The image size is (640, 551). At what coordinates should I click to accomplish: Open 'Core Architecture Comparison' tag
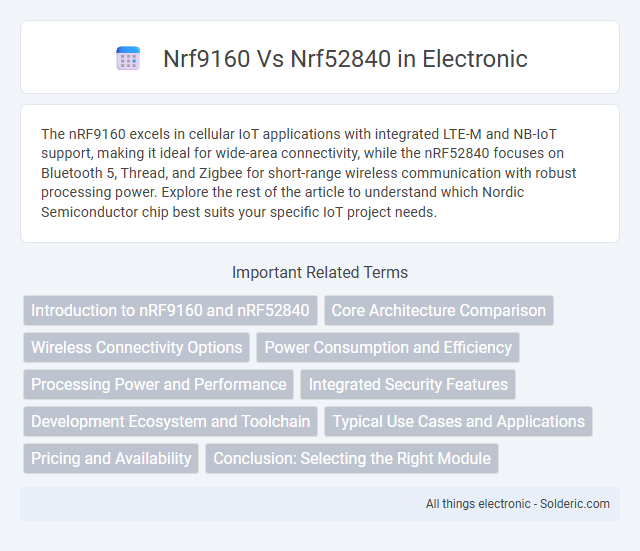pyautogui.click(x=439, y=311)
